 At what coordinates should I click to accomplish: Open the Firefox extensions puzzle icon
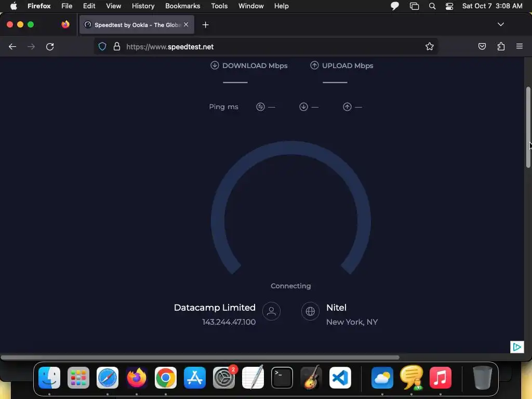[501, 46]
